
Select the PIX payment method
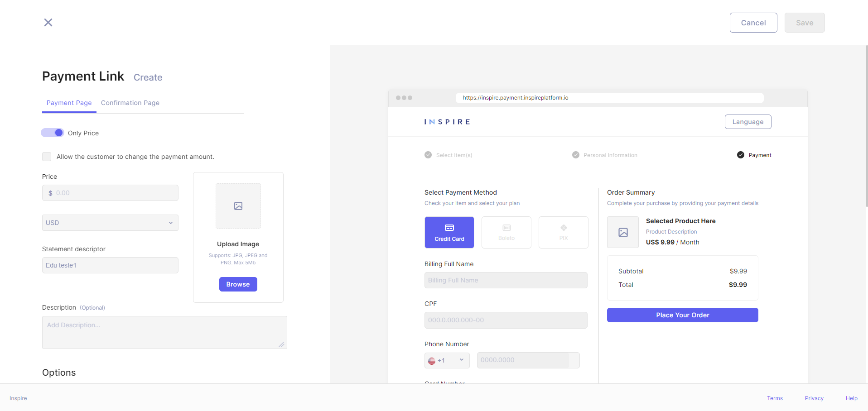coord(564,232)
